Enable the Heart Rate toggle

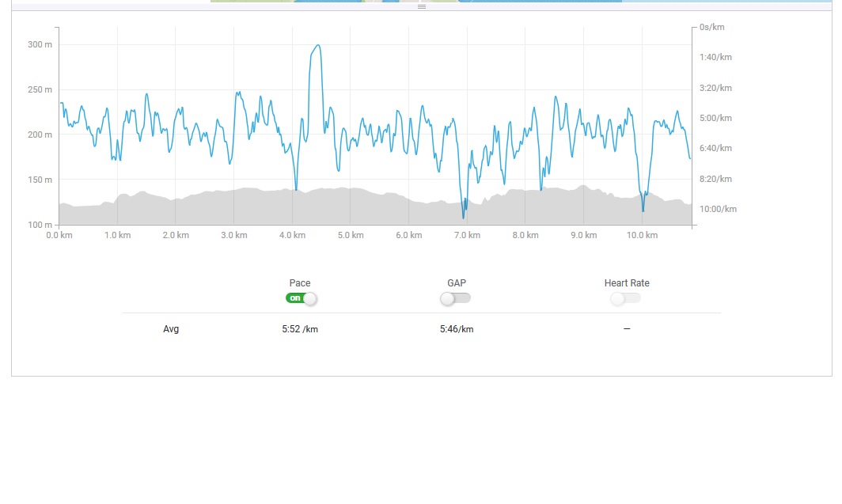tap(625, 298)
